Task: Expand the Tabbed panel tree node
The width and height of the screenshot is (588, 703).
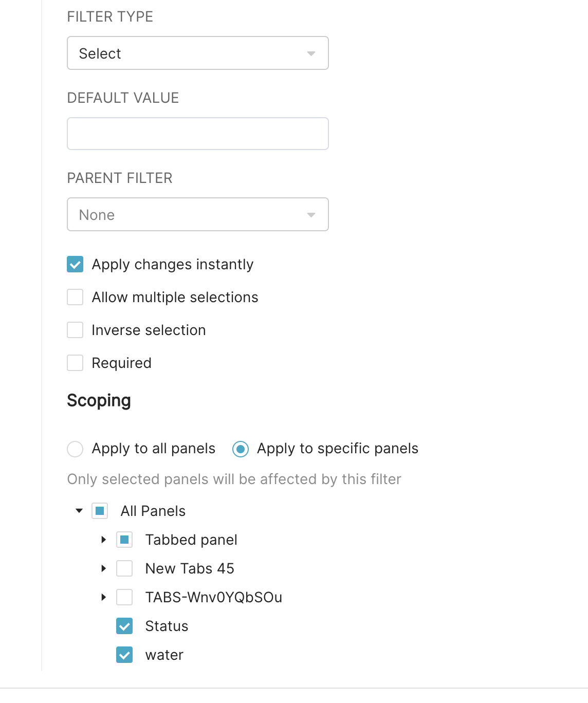Action: 104,540
